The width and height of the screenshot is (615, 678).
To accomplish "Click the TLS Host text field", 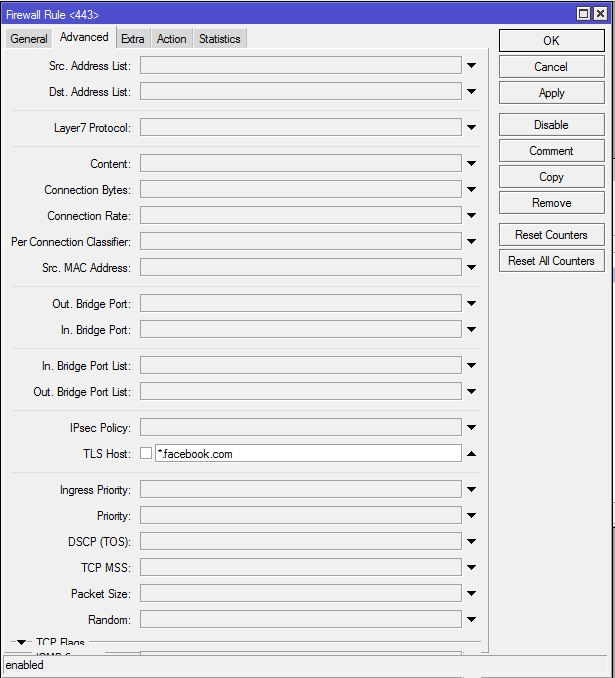I will (307, 454).
